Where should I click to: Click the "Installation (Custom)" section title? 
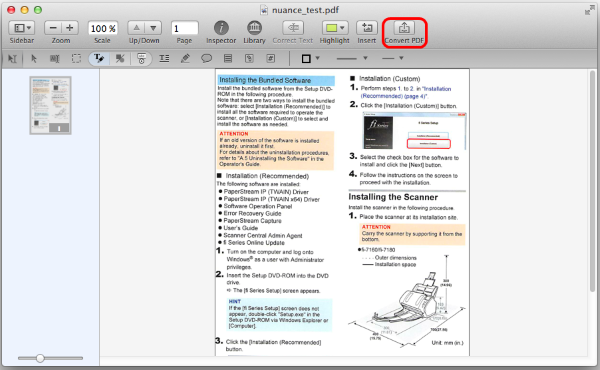(x=390, y=78)
